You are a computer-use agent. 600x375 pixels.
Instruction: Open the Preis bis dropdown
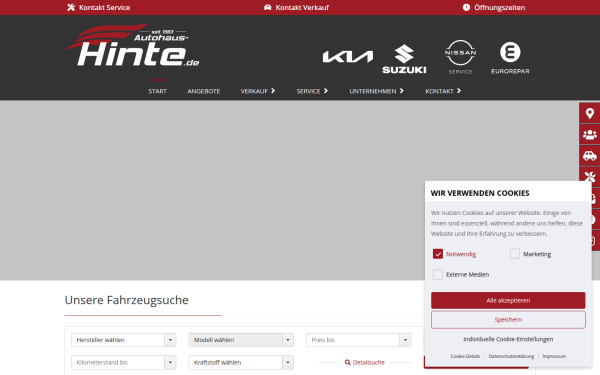pyautogui.click(x=359, y=340)
